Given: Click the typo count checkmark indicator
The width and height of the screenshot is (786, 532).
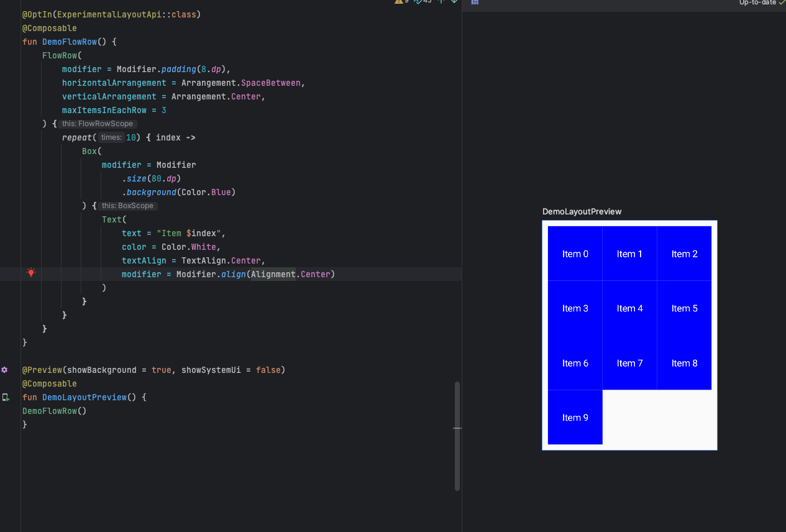Looking at the screenshot, I should click(418, 2).
